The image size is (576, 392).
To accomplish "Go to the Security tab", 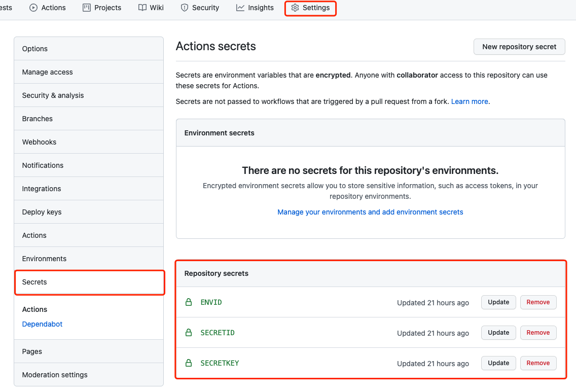I will pyautogui.click(x=200, y=8).
